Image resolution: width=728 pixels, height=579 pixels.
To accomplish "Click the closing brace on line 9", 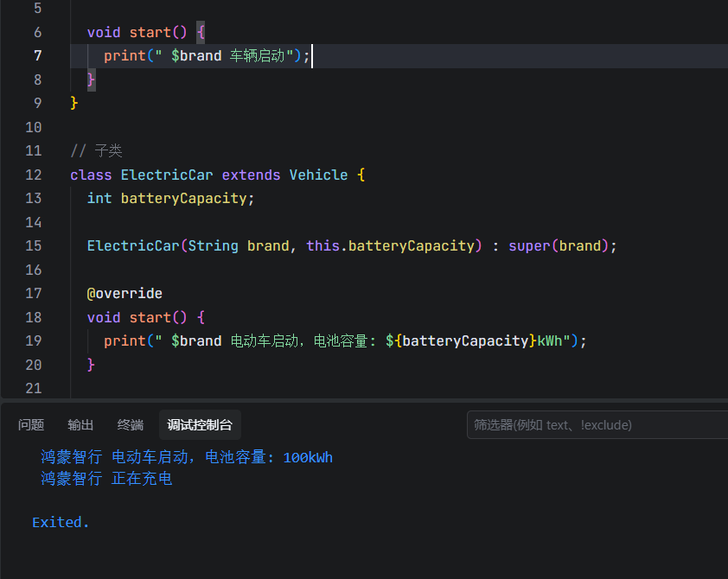I will pos(73,103).
